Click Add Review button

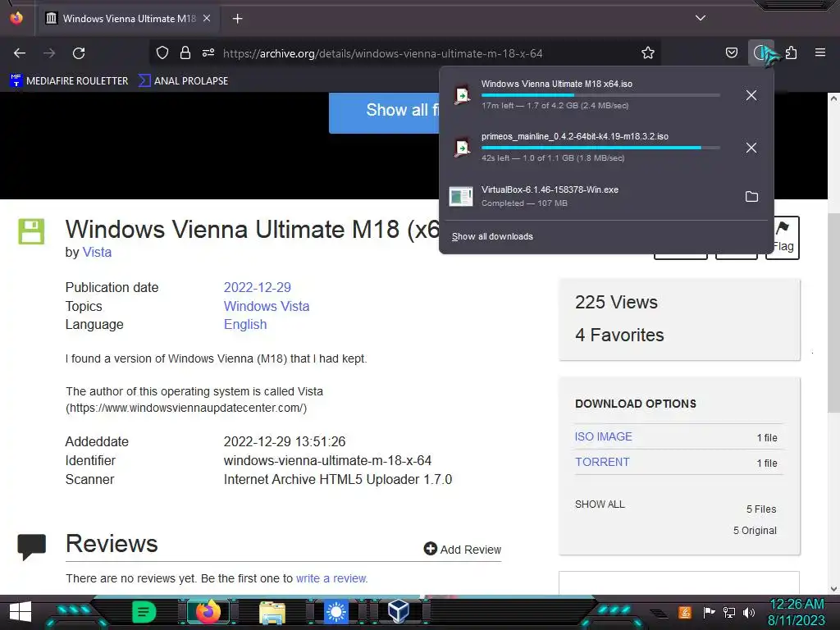(x=463, y=549)
